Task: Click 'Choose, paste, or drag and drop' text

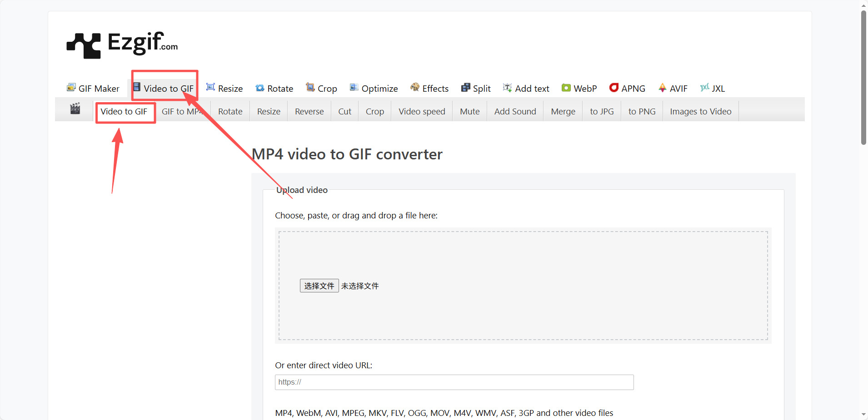Action: [x=356, y=216]
